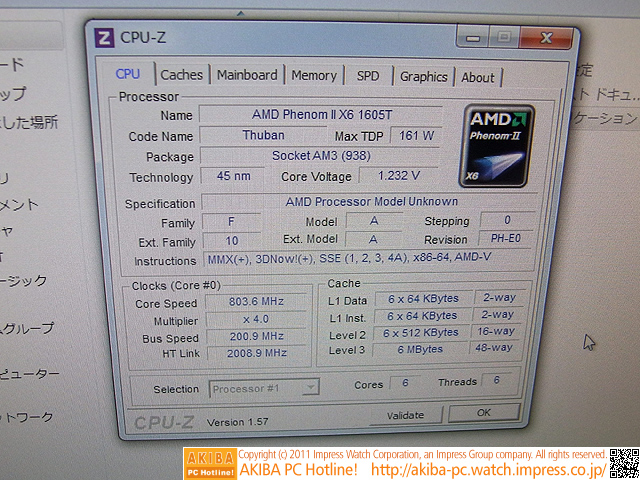
Task: Close the CPU-Z window
Action: 545,38
